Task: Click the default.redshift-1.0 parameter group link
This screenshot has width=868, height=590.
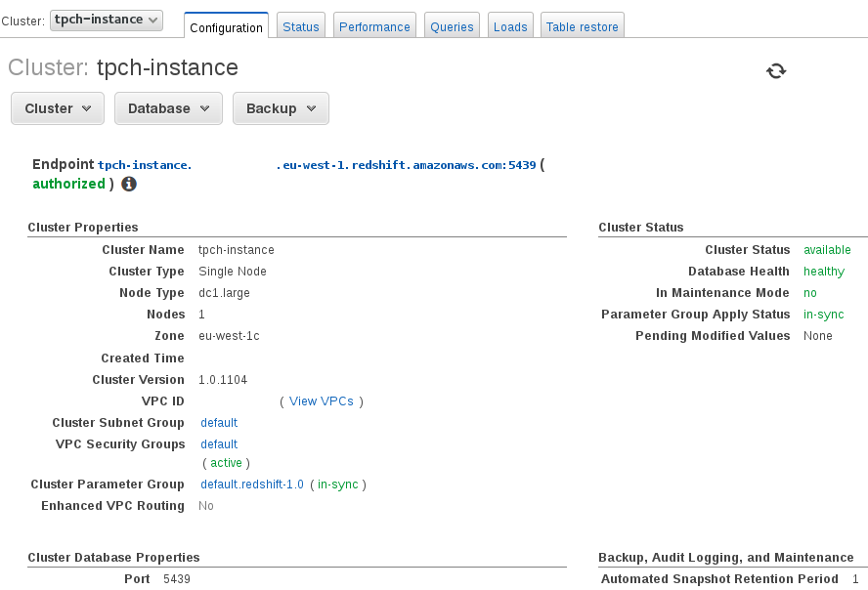Action: [x=252, y=485]
